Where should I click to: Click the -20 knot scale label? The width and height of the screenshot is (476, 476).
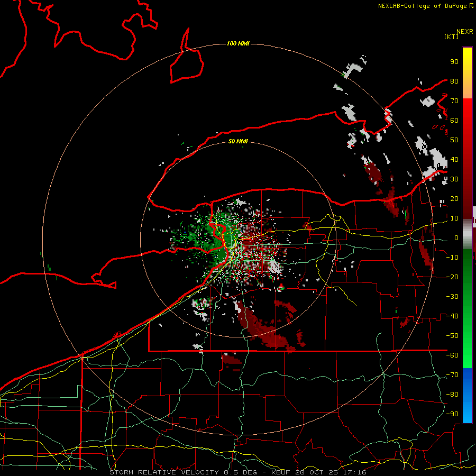pos(452,277)
